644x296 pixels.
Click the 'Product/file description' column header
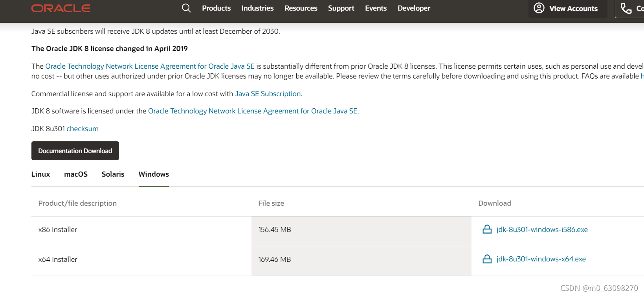point(77,203)
